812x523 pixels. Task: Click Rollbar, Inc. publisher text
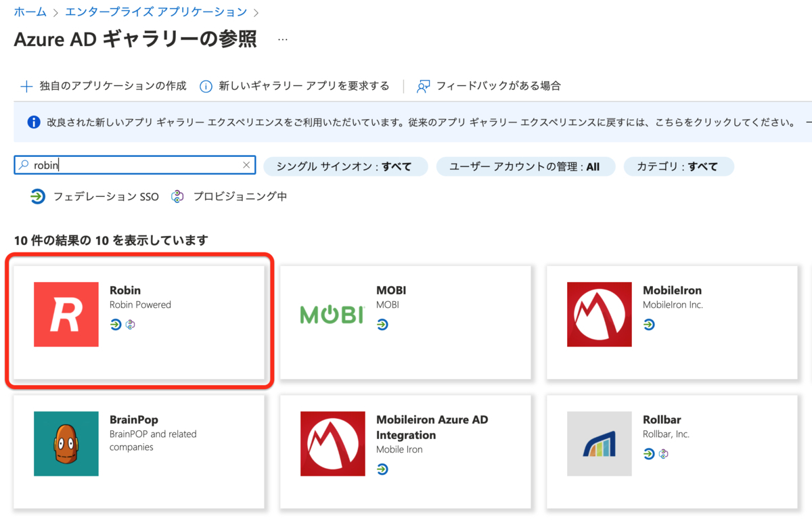point(666,434)
